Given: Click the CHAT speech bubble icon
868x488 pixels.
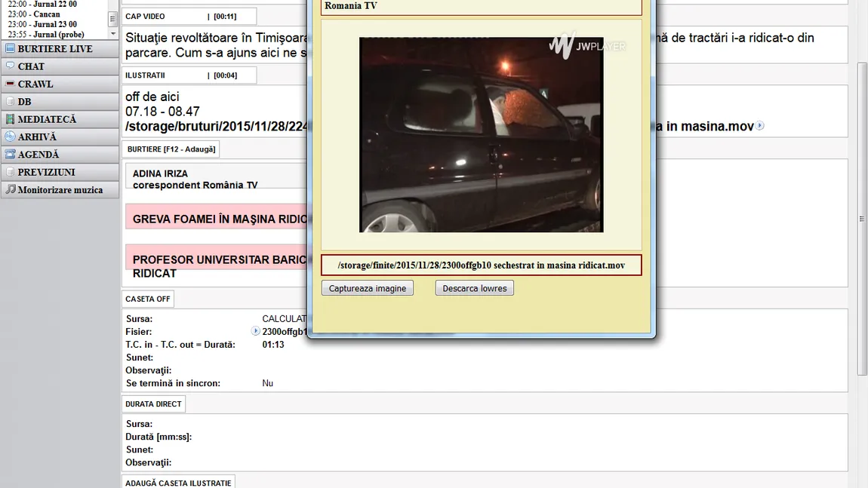Looking at the screenshot, I should coord(10,66).
